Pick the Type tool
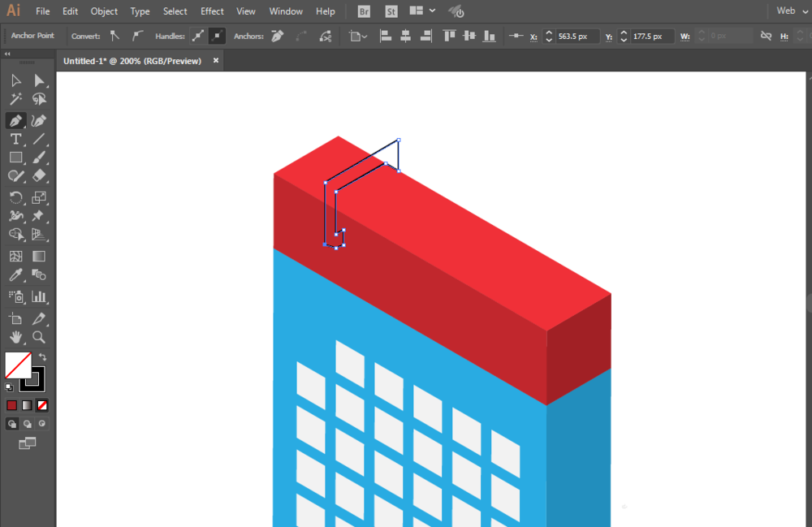 point(15,139)
